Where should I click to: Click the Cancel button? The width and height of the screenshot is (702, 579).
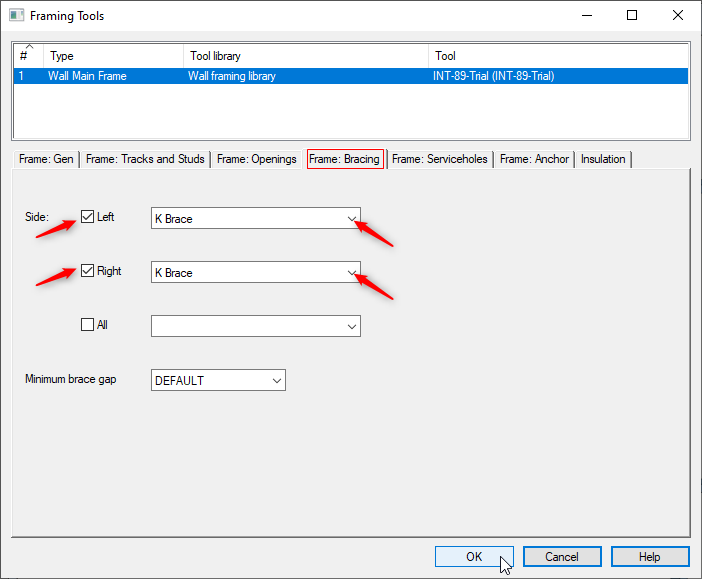(x=562, y=557)
